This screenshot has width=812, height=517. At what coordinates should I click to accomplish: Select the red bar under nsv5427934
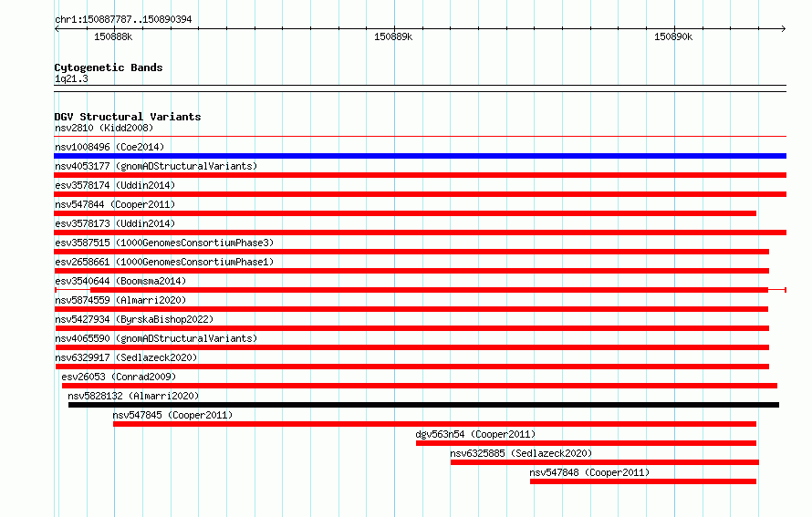(412, 328)
